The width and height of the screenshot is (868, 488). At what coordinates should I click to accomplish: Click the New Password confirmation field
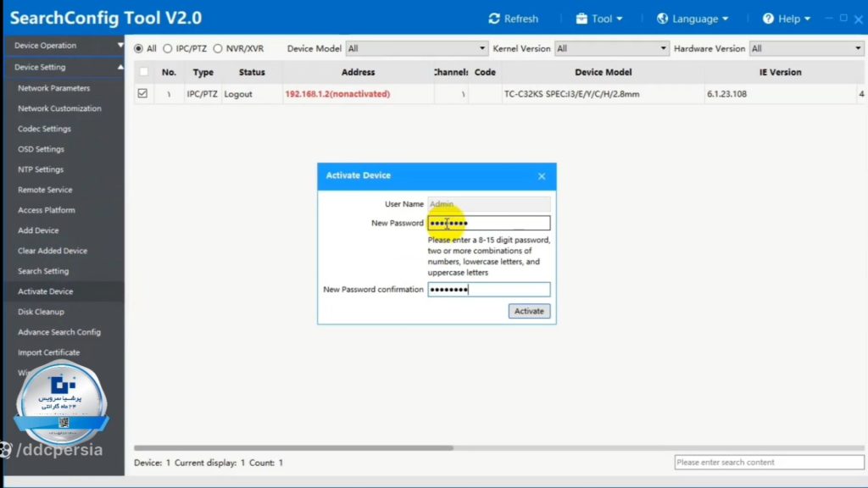click(x=489, y=290)
